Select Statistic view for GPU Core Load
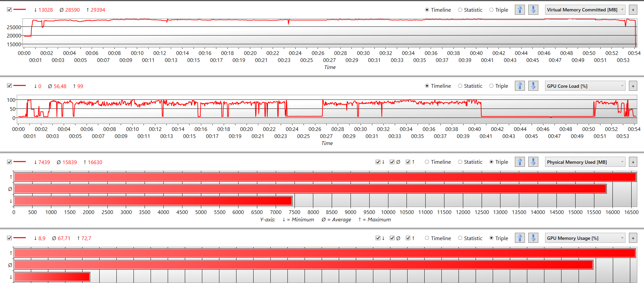This screenshot has height=283, width=644. 470,86
